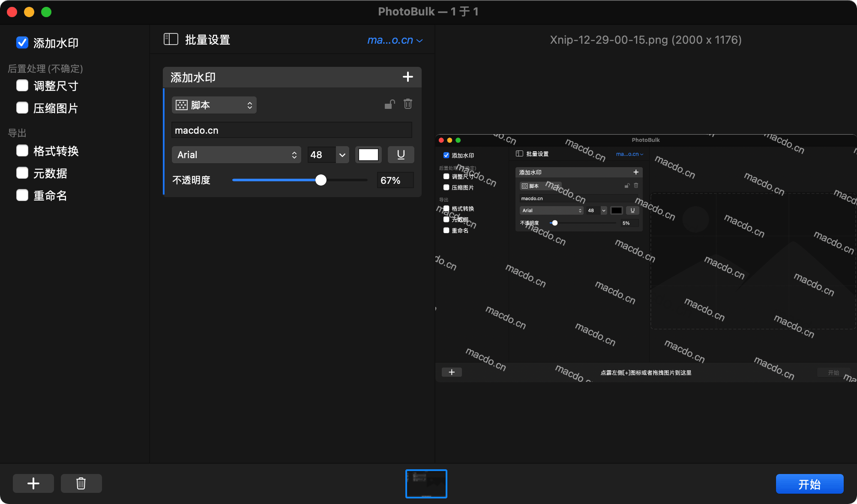Enable 元数据 checkbox
857x504 pixels.
pos(22,173)
